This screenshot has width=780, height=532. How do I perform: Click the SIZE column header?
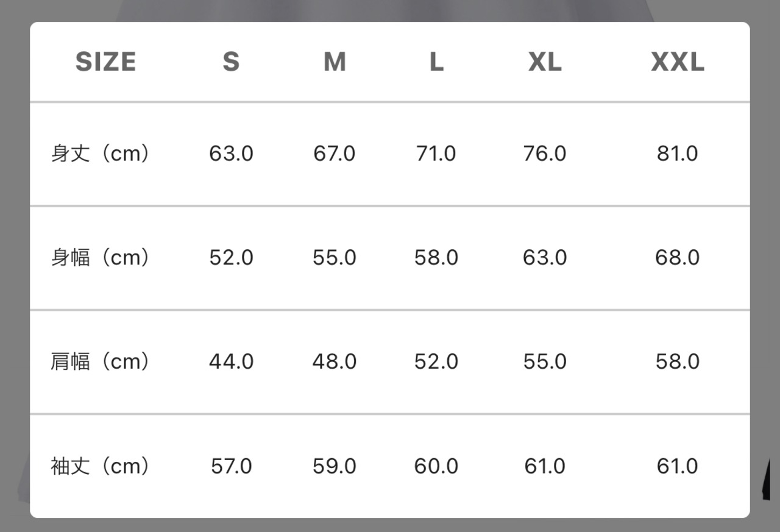[105, 62]
